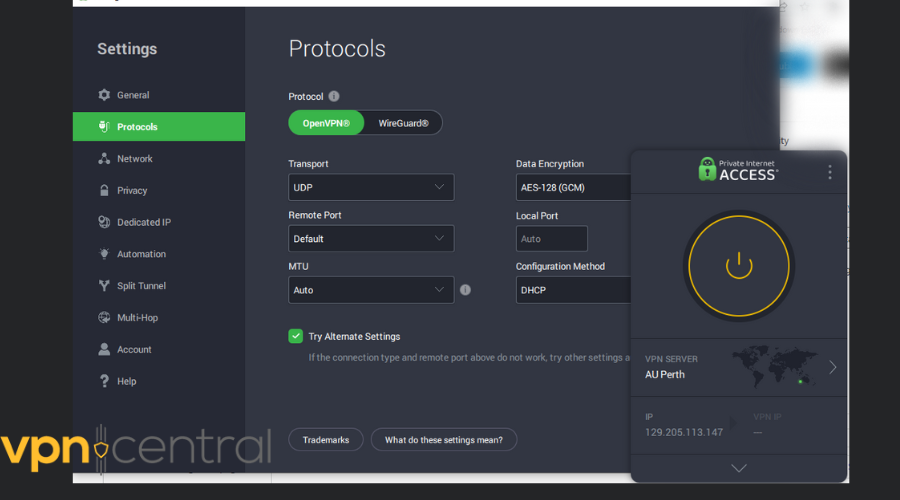
Task: Click the info icon beside MTU dropdown
Action: [465, 290]
